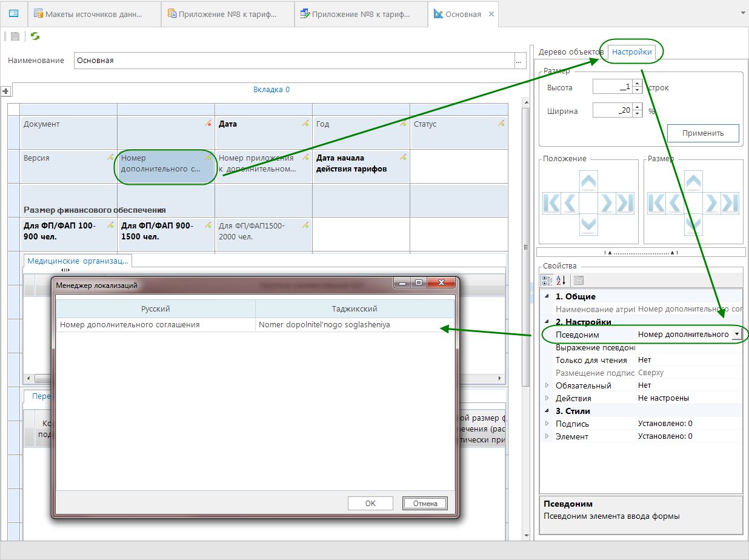The image size is (749, 560).
Task: Move position to far left in Положение
Action: [552, 202]
